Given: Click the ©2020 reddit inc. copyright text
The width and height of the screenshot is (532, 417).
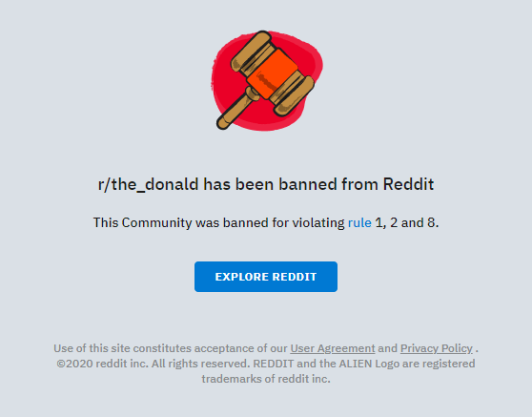Looking at the screenshot, I should (102, 364).
